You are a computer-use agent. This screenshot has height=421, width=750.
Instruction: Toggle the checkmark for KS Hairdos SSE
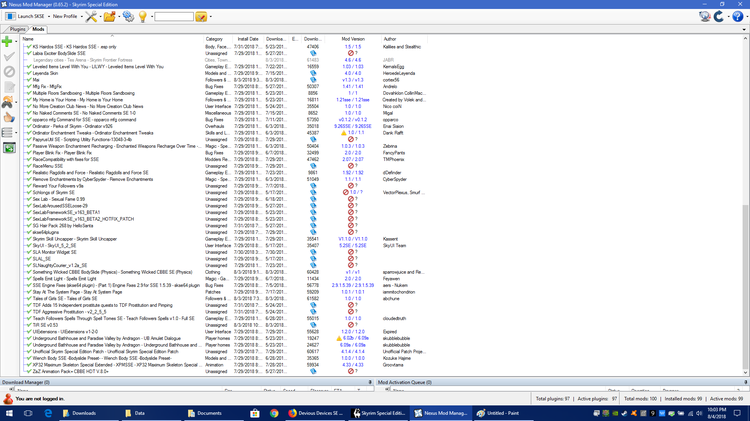pos(29,47)
